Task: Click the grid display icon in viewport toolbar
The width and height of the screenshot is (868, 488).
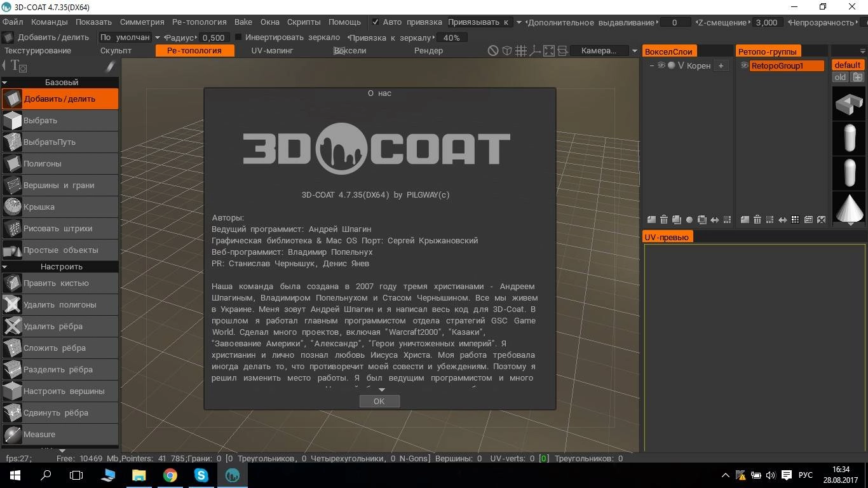Action: click(520, 51)
